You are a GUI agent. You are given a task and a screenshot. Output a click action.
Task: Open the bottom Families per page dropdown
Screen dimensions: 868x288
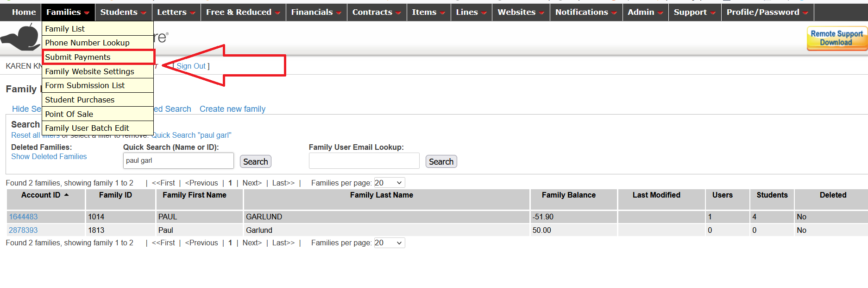pos(389,243)
